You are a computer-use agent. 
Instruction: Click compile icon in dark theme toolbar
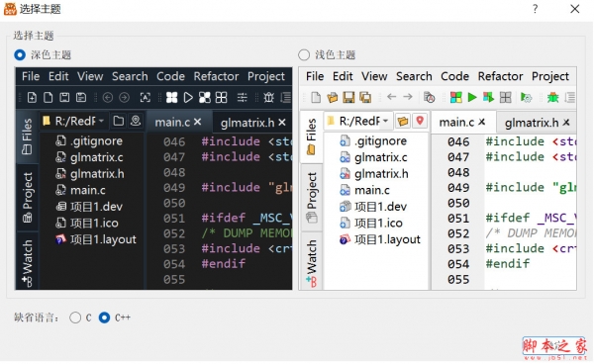(x=171, y=98)
